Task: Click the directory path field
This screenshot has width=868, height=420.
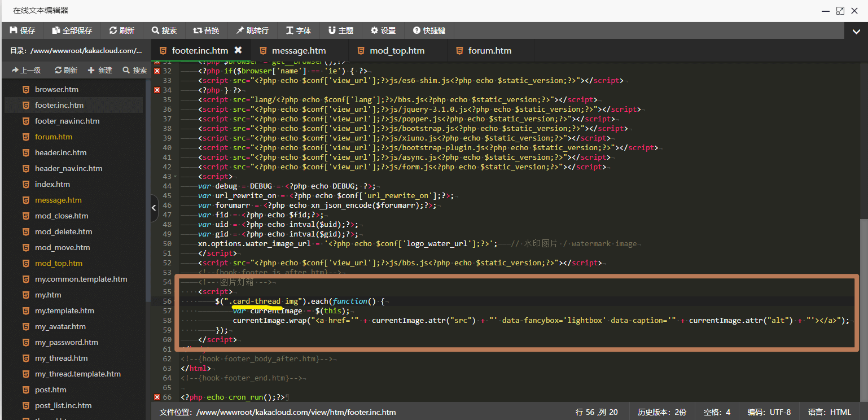Action: [x=76, y=51]
